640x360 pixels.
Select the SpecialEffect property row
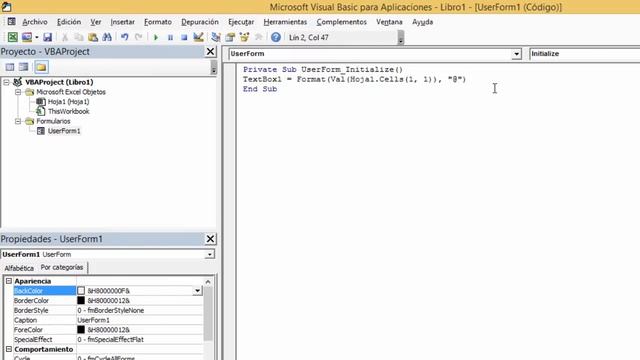(x=108, y=340)
